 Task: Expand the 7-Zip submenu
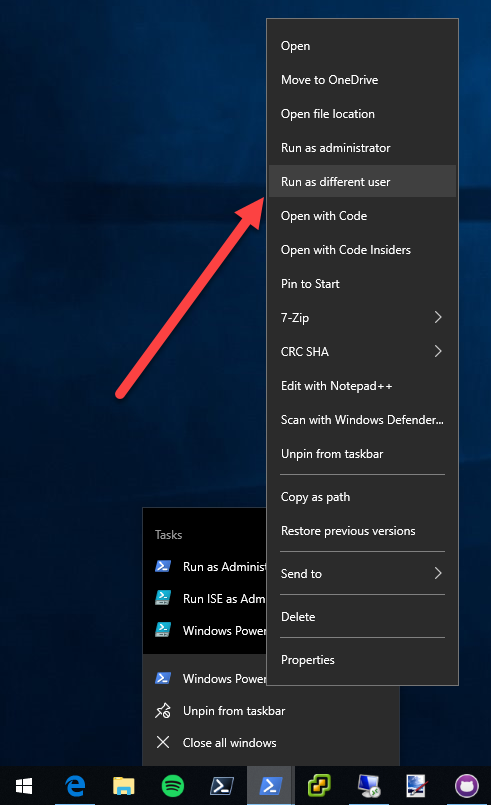click(x=362, y=317)
